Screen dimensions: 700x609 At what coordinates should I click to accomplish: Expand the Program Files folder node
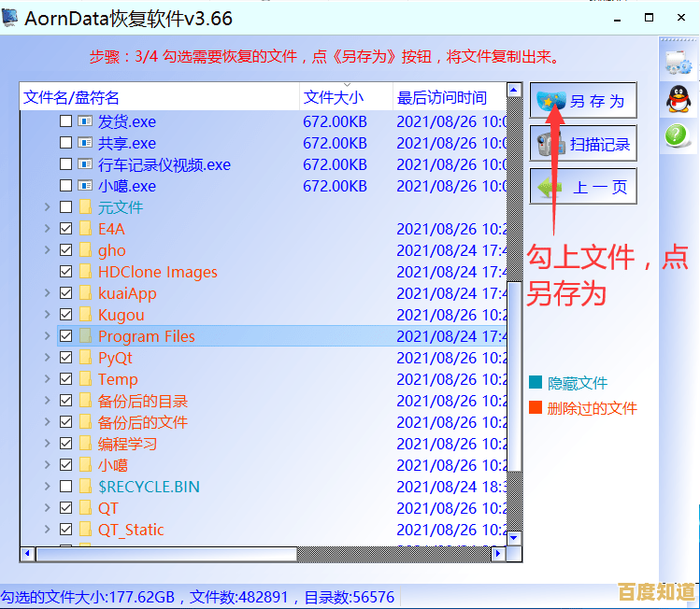click(48, 335)
